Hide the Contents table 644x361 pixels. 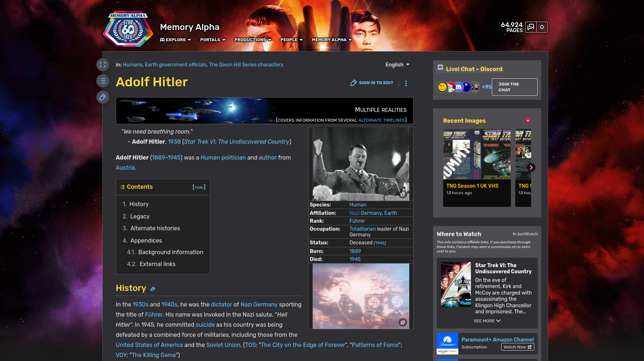[199, 187]
